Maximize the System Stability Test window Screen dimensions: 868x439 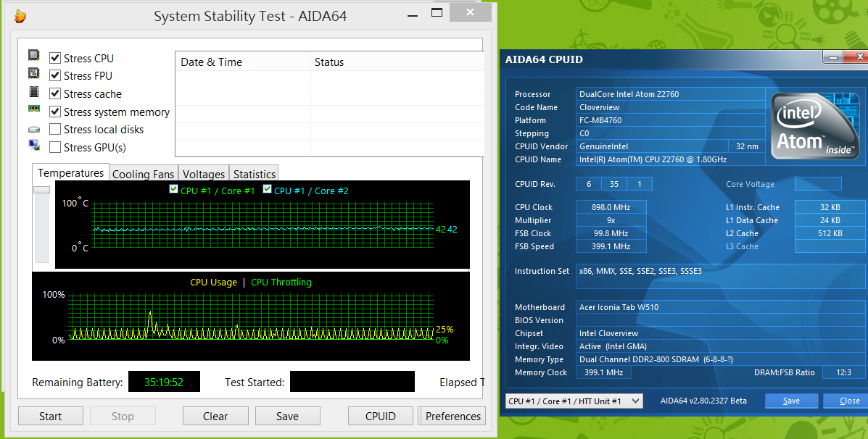437,13
